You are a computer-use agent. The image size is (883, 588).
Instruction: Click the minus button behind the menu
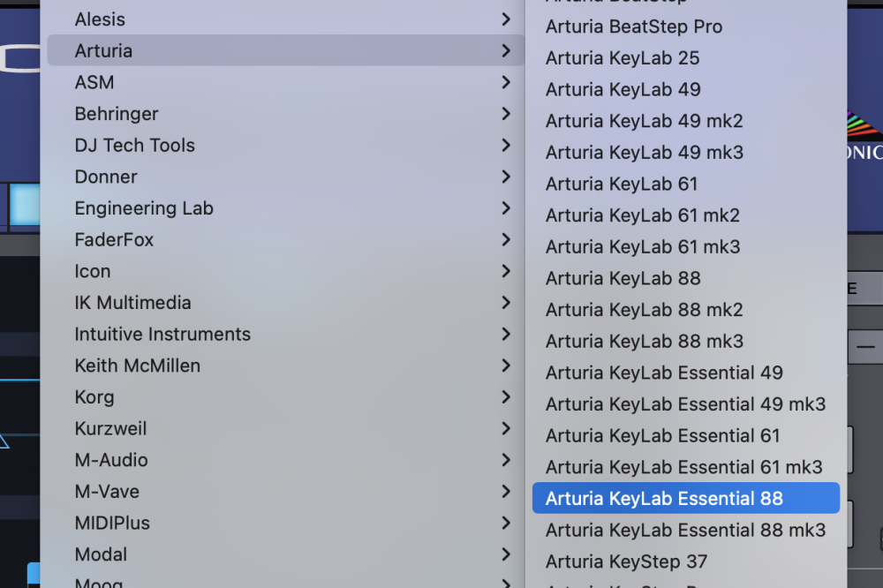coord(865,347)
